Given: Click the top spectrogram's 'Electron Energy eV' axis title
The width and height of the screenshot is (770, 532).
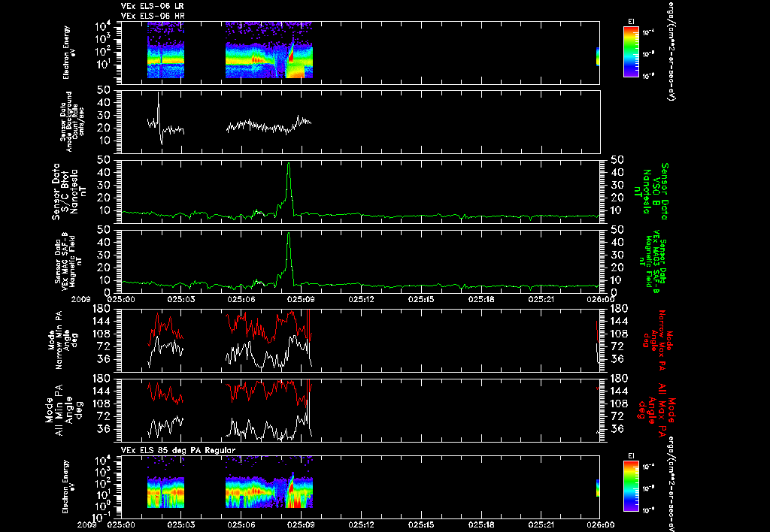Looking at the screenshot, I should [x=69, y=52].
